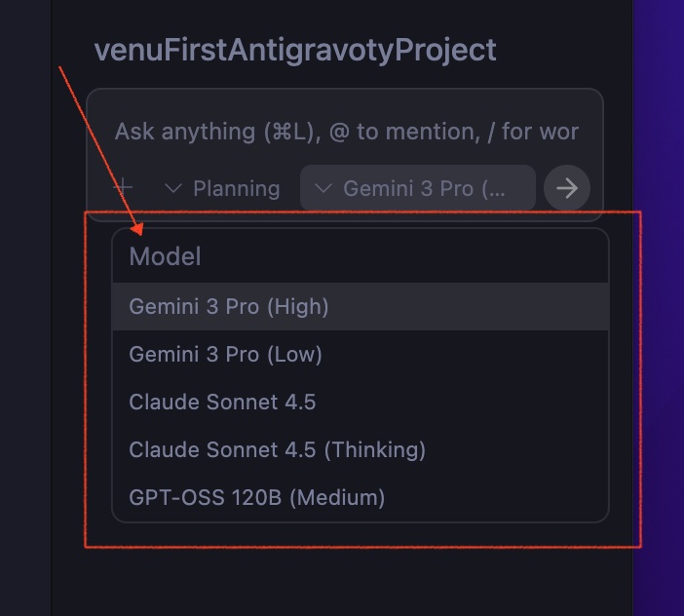This screenshot has height=616, width=684.
Task: Click the purple area right of panel
Action: [659, 292]
